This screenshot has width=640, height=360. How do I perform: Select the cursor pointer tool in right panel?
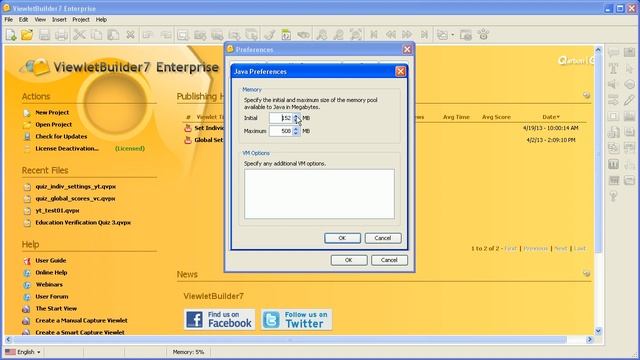[x=629, y=69]
